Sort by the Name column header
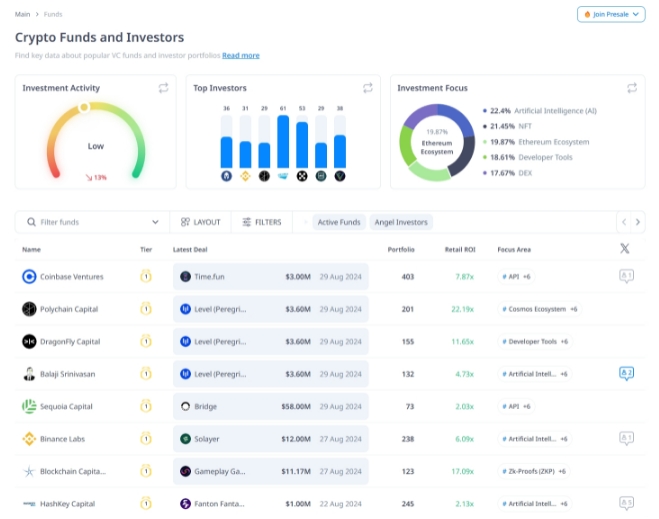Image resolution: width=659 pixels, height=519 pixels. click(x=32, y=249)
